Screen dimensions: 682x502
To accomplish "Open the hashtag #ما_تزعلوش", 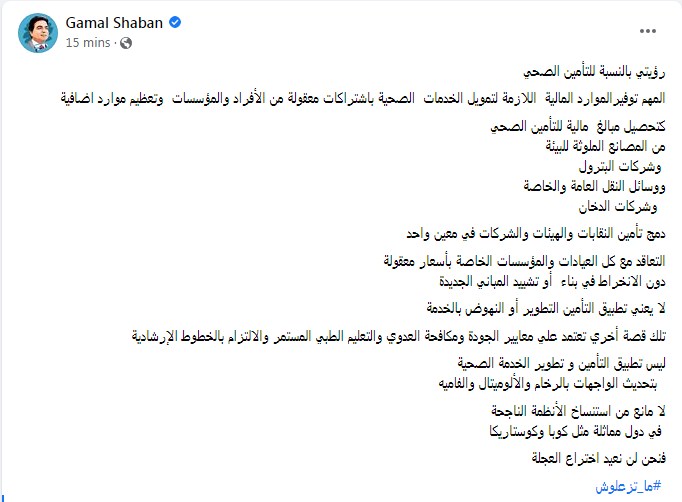I will tap(632, 486).
